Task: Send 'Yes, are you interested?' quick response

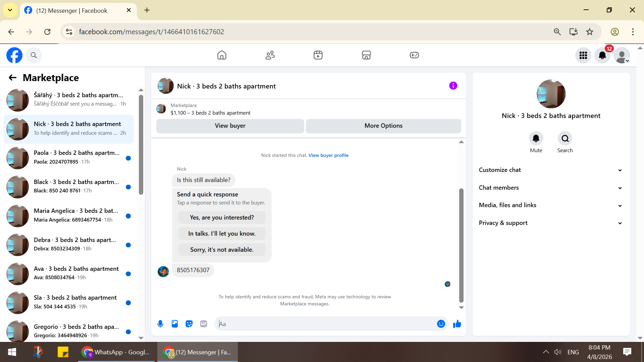Action: pyautogui.click(x=222, y=218)
